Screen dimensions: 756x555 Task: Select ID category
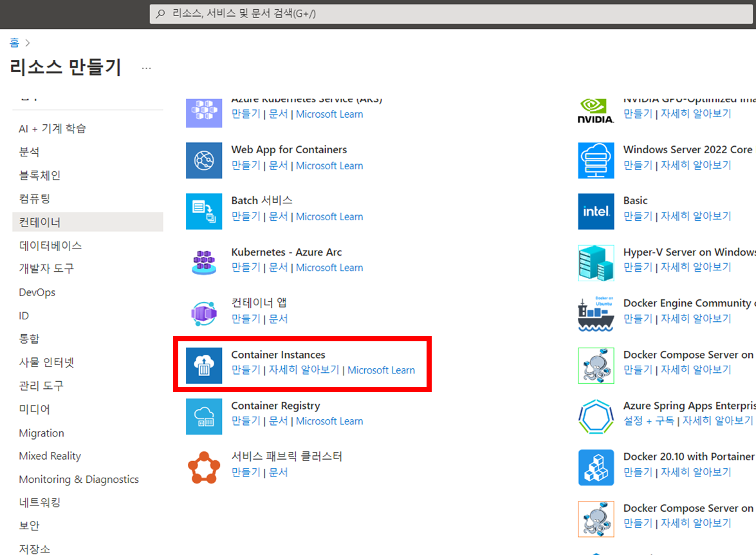tap(88, 315)
